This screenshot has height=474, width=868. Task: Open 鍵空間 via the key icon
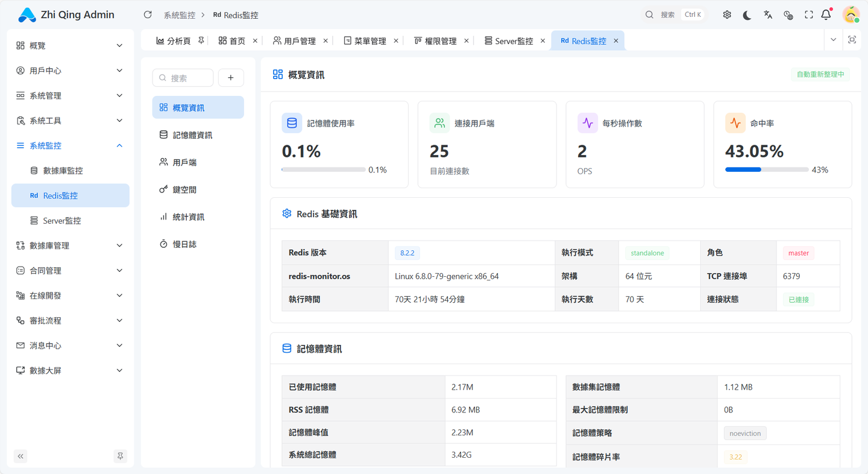(165, 189)
